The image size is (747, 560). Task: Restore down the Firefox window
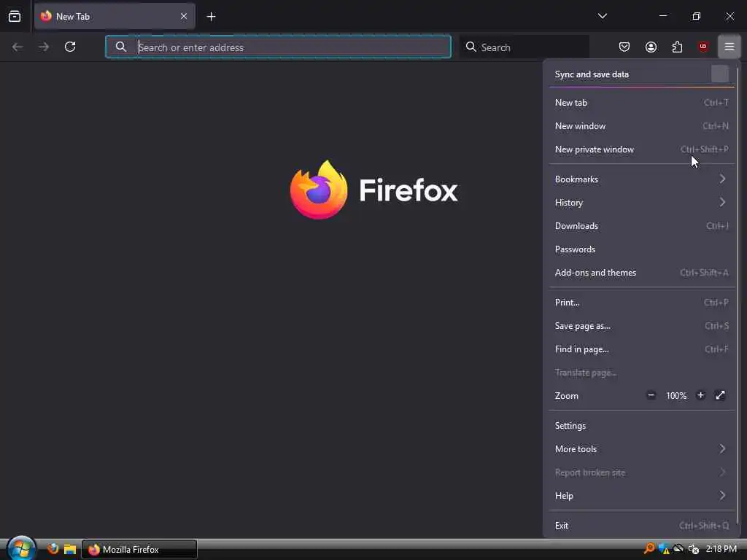click(x=696, y=16)
